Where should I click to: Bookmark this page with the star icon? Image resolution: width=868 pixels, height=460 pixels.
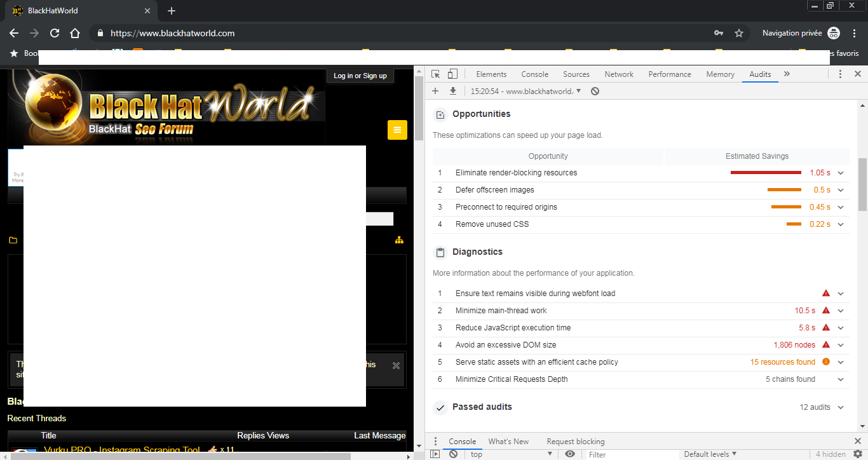(739, 33)
